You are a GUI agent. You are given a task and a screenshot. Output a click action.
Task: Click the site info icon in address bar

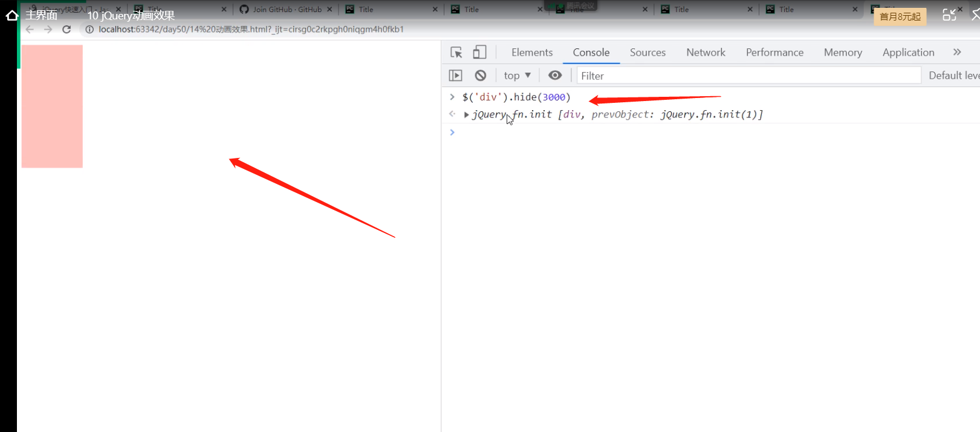tap(89, 29)
